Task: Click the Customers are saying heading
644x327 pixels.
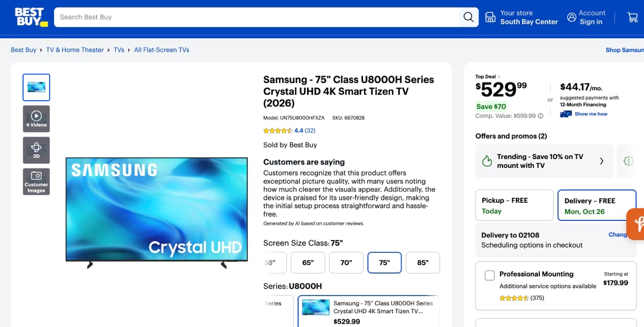Action: [x=304, y=162]
